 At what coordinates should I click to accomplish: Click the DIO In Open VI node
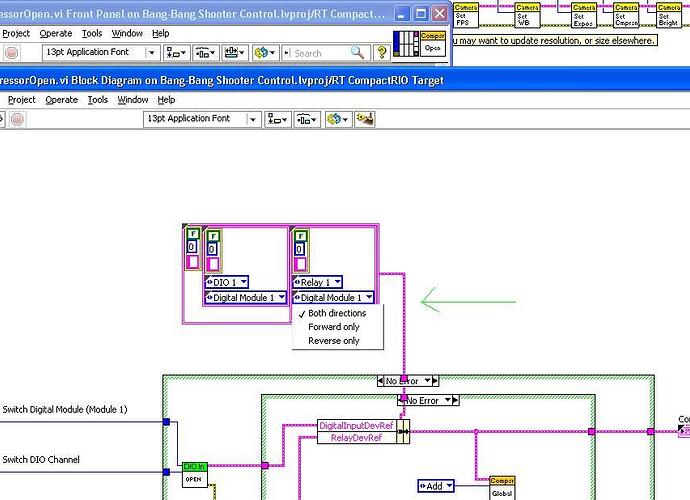(x=195, y=474)
